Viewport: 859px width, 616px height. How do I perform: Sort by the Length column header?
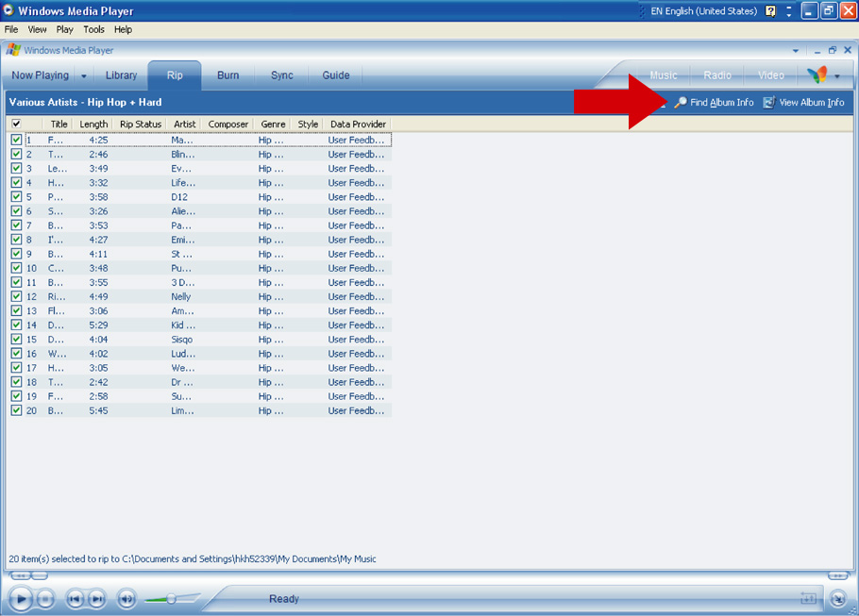pos(93,125)
